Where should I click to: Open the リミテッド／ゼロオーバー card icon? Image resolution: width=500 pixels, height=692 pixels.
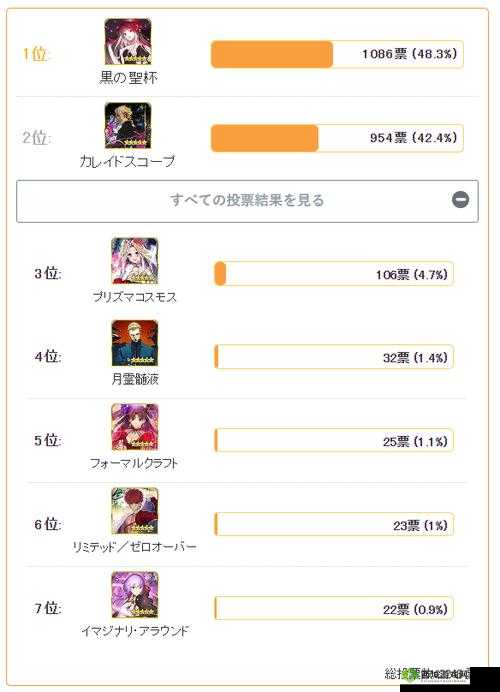pyautogui.click(x=135, y=511)
